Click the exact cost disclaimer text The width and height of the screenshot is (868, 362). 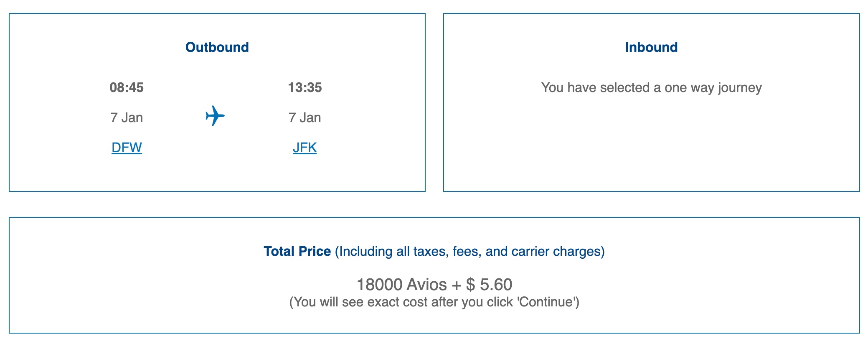click(434, 300)
